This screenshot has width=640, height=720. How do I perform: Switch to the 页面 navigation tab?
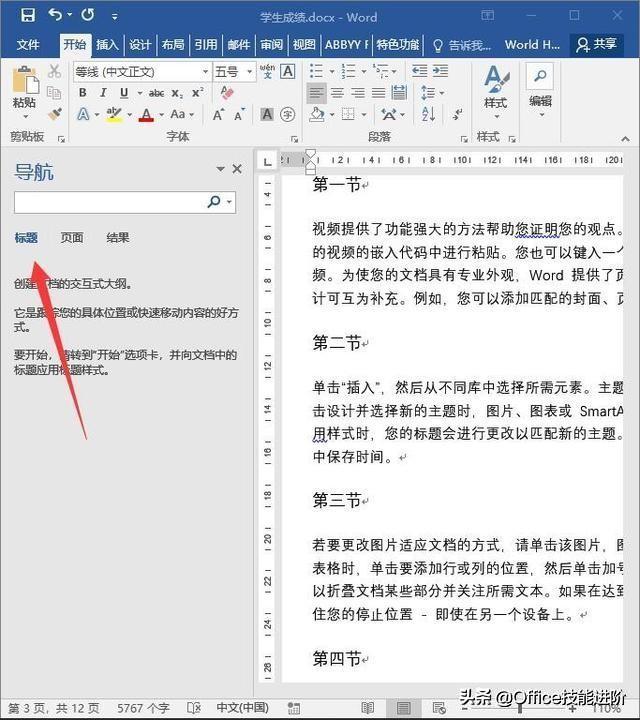[x=72, y=237]
